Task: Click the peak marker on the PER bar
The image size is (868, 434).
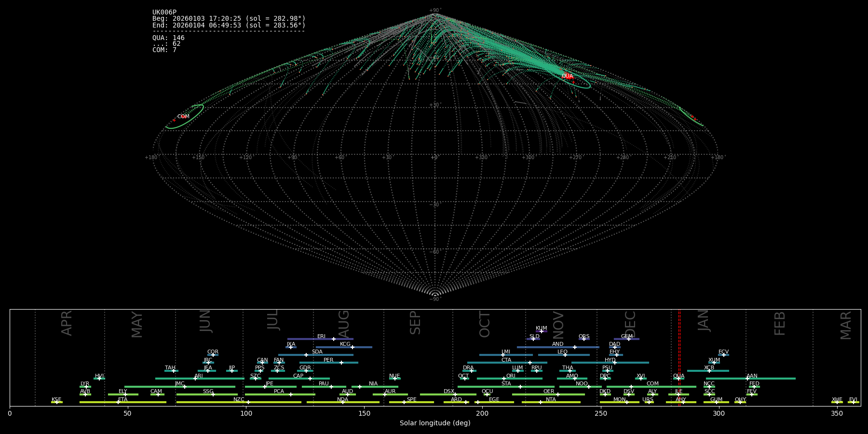Action: (x=341, y=363)
